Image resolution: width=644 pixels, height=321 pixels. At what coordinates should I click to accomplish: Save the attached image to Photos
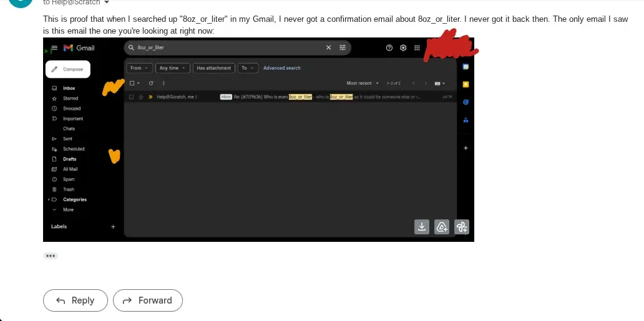pos(462,227)
